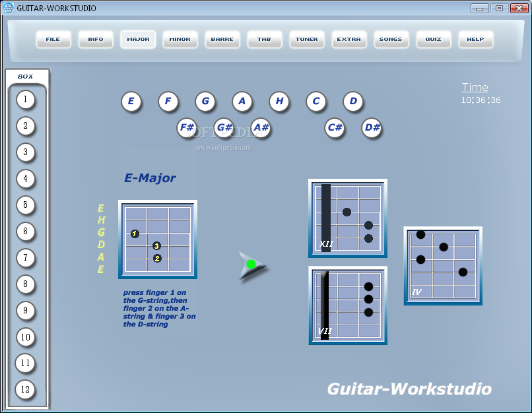Switch to the MINOR chords section
Screen dimensions: 532x413
180,40
